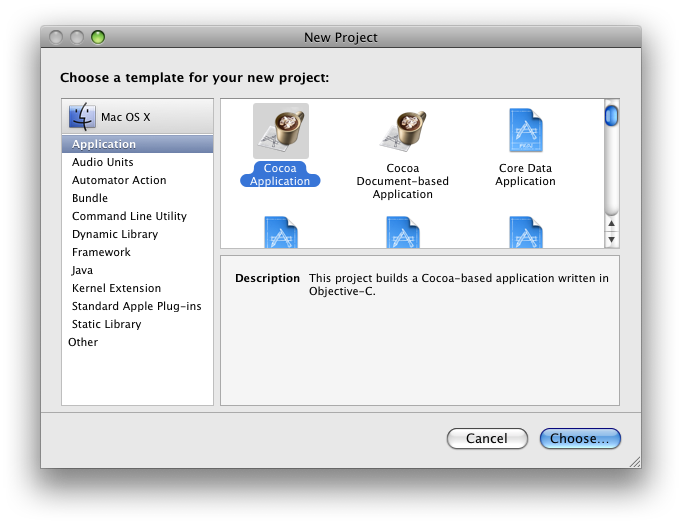Screen dimensions: 682x524
Task: Click the scroll down arrow in template list
Action: pos(612,240)
